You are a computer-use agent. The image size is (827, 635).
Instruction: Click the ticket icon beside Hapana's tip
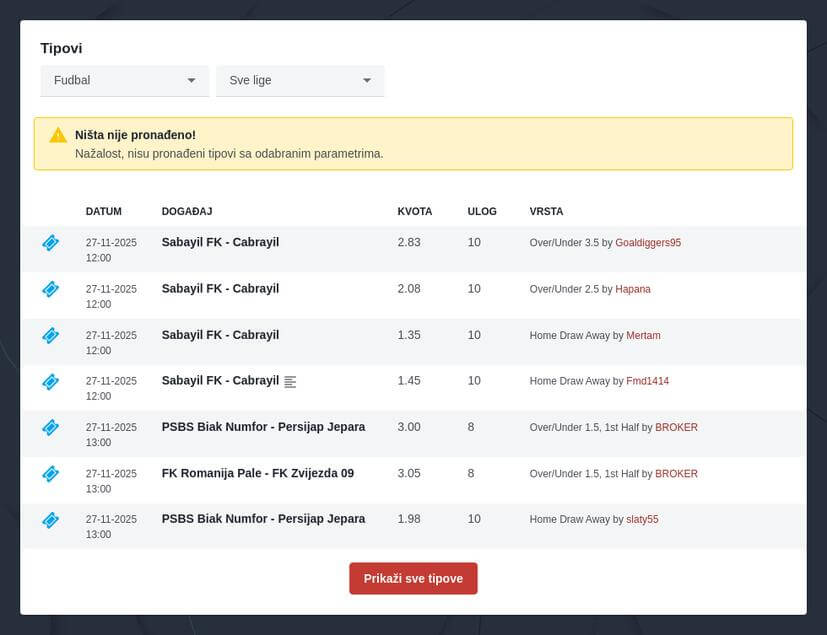tap(50, 289)
